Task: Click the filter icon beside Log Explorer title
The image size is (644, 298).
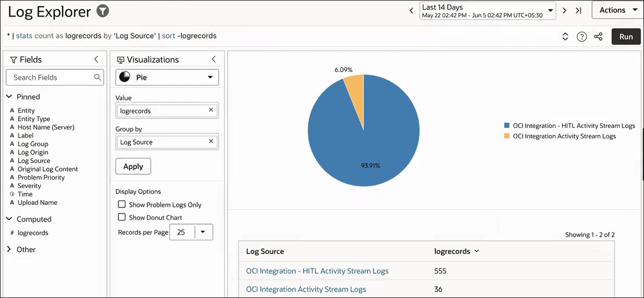Action: coord(102,11)
